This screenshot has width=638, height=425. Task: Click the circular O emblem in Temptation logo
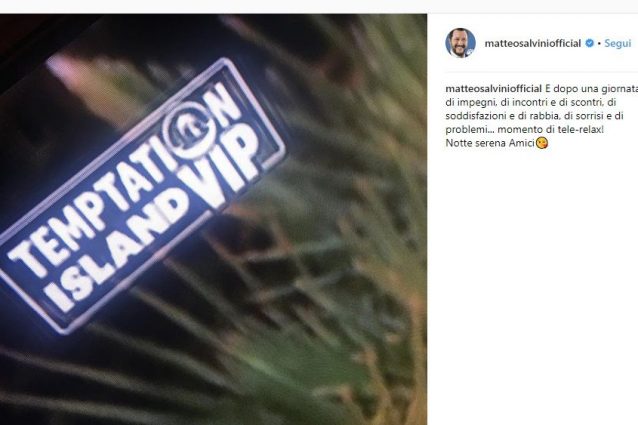(188, 129)
